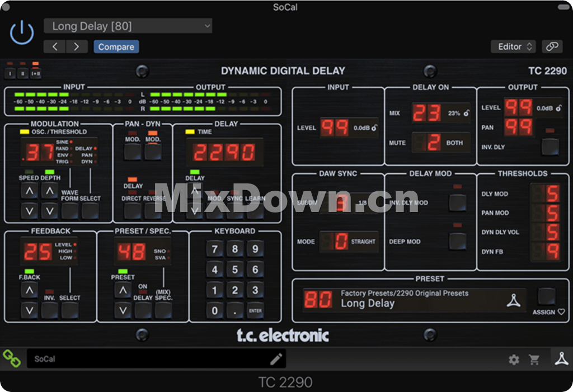This screenshot has height=392, width=573.
Task: Toggle the Delay Direct button
Action: 132,211
